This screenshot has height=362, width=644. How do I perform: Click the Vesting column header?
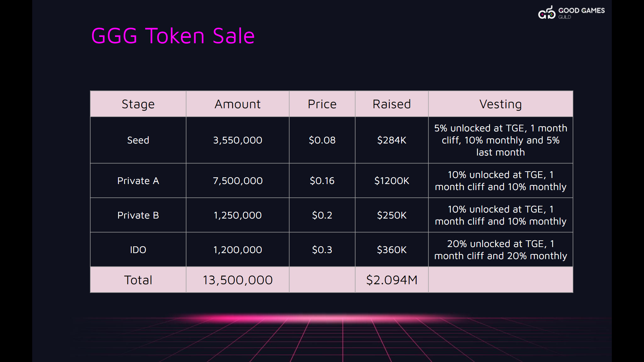(x=500, y=104)
